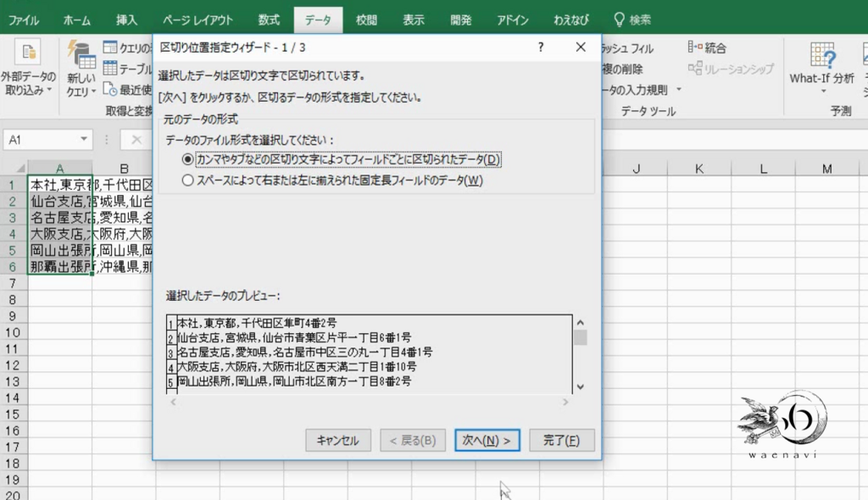Switch to the 開発 tab

(x=460, y=20)
